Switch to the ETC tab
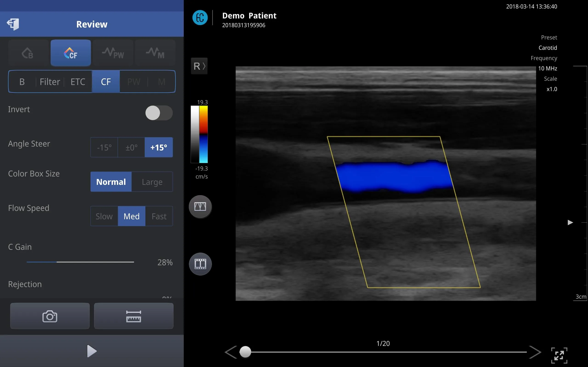588x367 pixels. click(78, 82)
